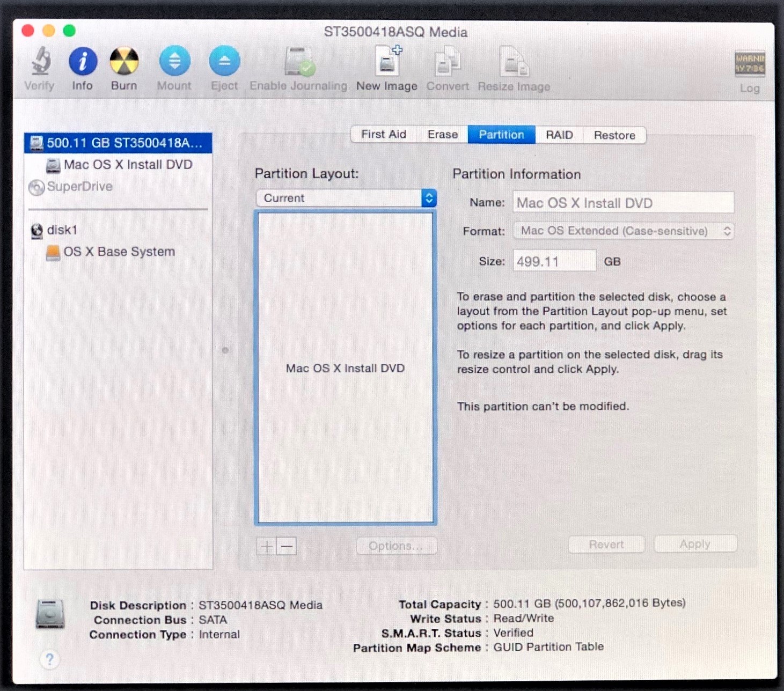Click the ST3500418ASQ Media window title
Viewport: 784px width, 691px height.
tap(395, 32)
